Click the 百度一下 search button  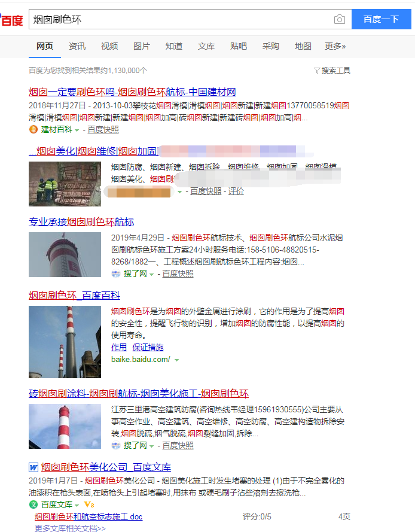381,19
